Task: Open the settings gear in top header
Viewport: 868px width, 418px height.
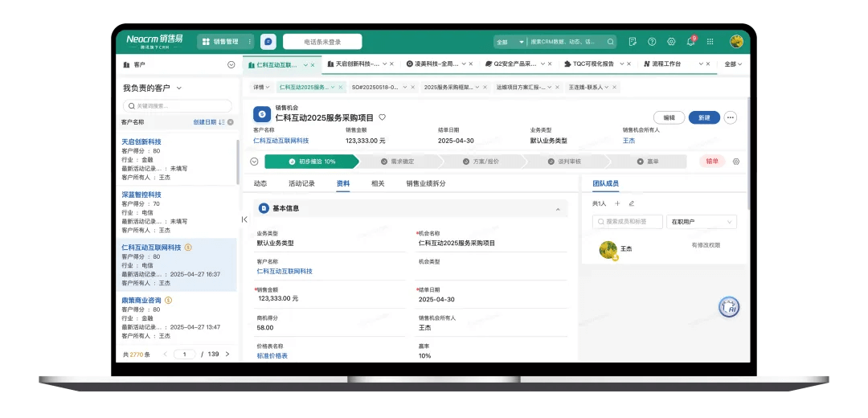Action: pyautogui.click(x=671, y=42)
